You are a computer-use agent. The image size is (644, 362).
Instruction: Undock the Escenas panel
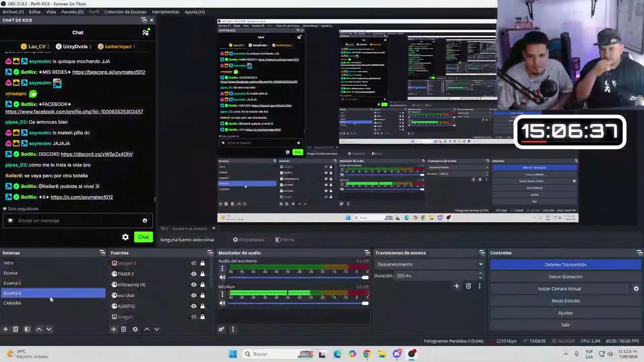point(103,253)
